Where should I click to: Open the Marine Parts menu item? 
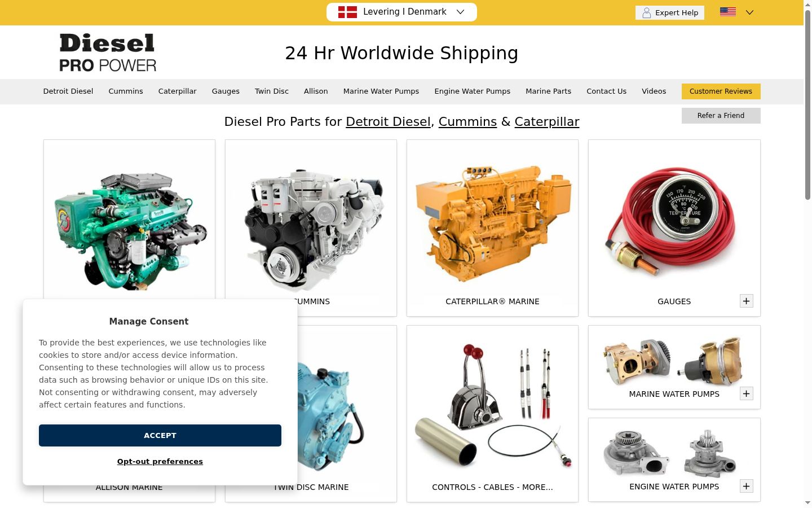(x=549, y=91)
